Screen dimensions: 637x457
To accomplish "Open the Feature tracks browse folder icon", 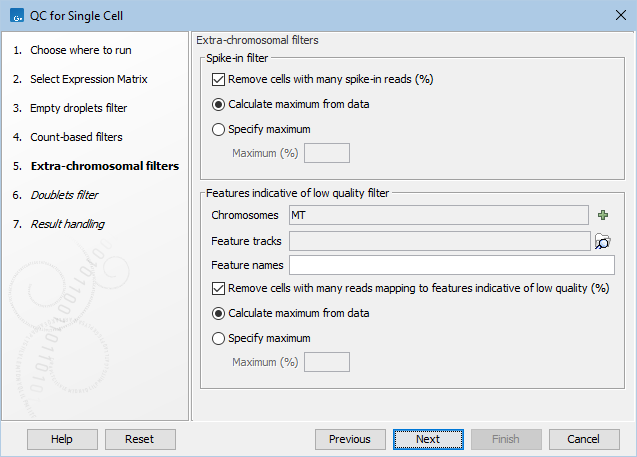I will tap(602, 241).
